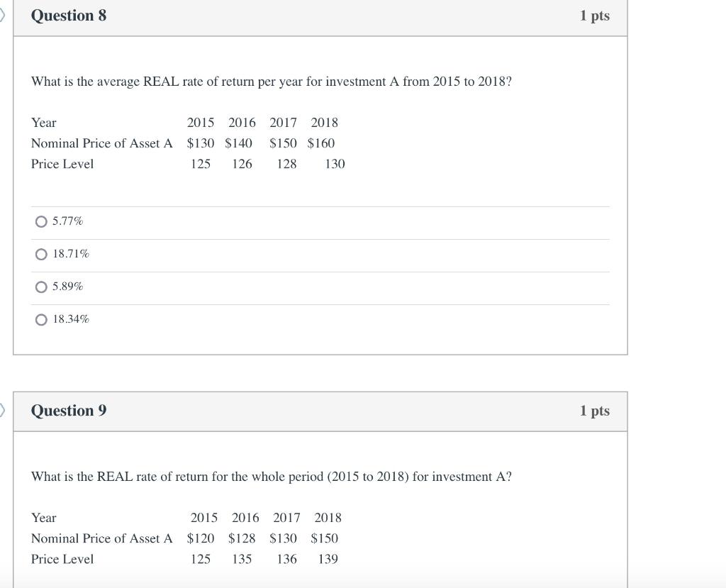This screenshot has width=726, height=588.
Task: Select the 18.71% answer option
Action: click(x=42, y=254)
